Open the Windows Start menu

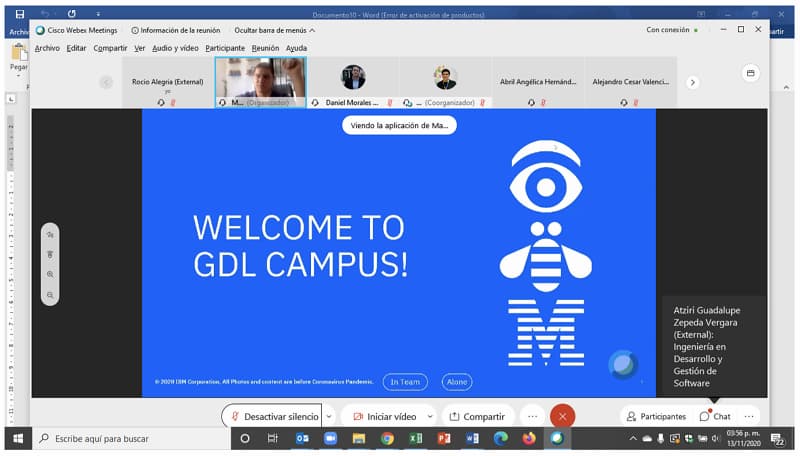(x=18, y=438)
